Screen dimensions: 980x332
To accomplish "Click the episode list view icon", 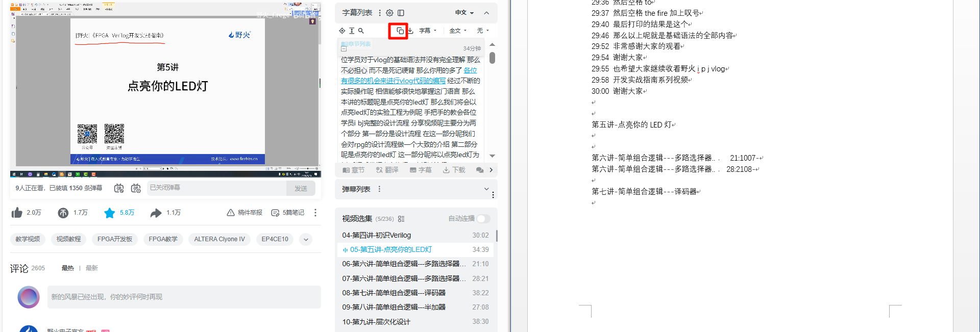I will pyautogui.click(x=401, y=219).
